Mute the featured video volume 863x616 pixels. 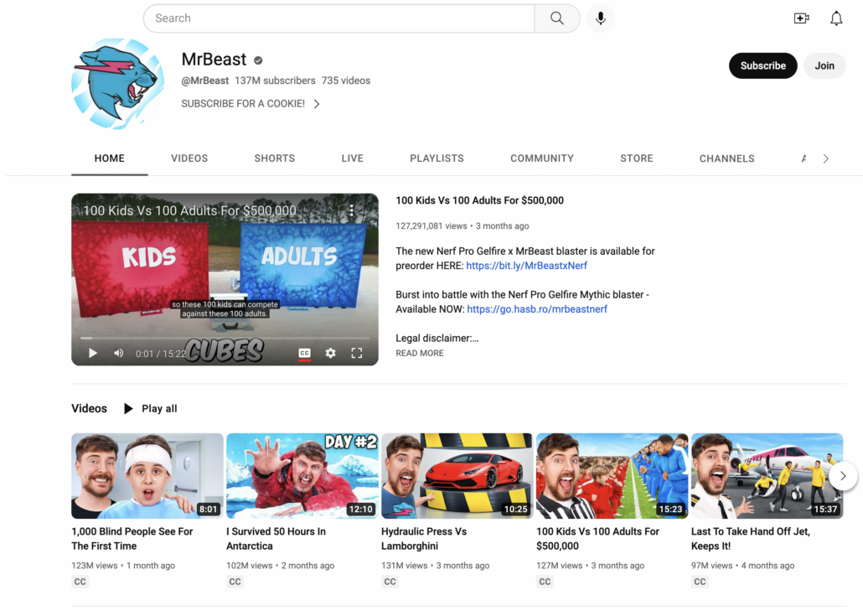tap(118, 353)
